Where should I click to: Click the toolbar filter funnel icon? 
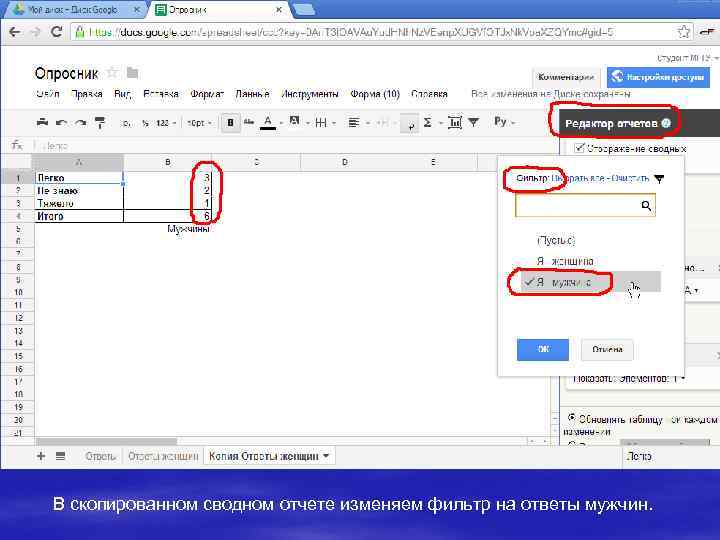click(473, 122)
